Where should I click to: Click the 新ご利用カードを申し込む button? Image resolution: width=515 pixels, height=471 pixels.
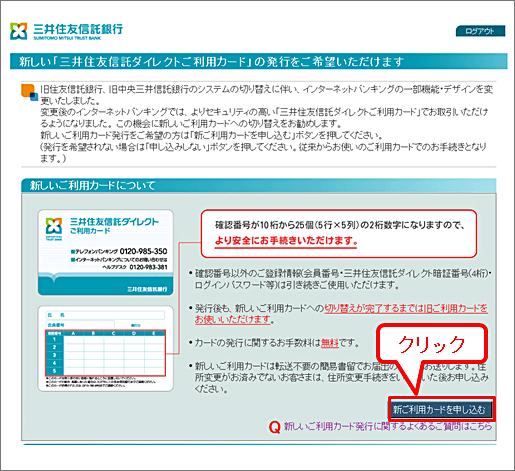pyautogui.click(x=440, y=409)
